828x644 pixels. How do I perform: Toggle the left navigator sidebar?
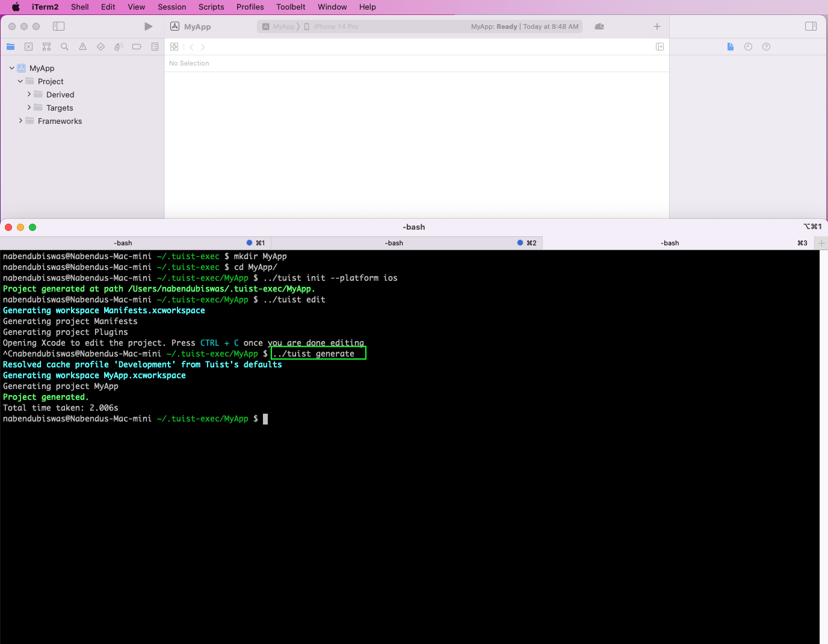pos(59,26)
